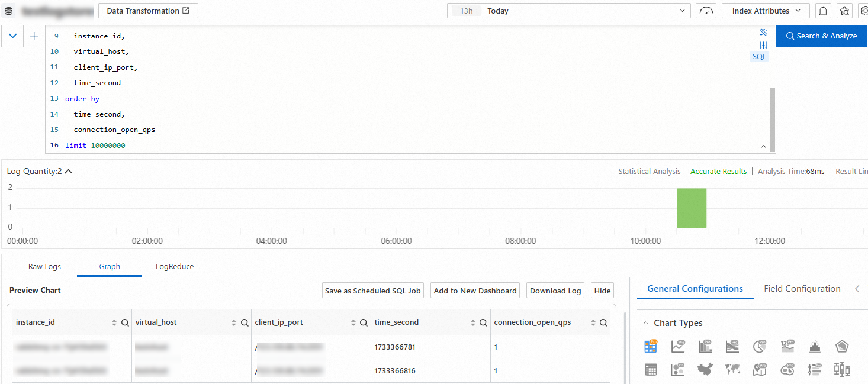Select the timeline list Pro chart type
This screenshot has height=384, width=868.
pos(814,370)
